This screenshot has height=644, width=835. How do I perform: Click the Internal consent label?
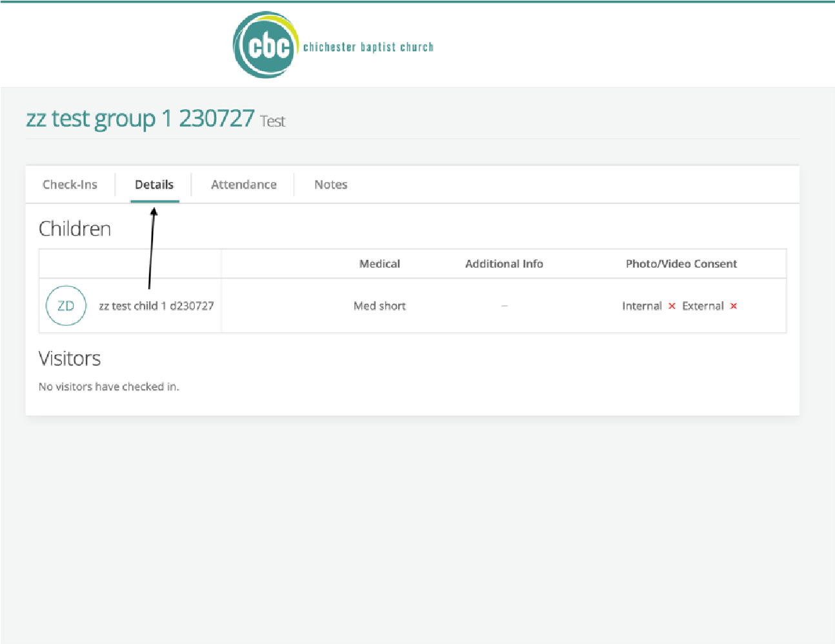[x=641, y=306]
